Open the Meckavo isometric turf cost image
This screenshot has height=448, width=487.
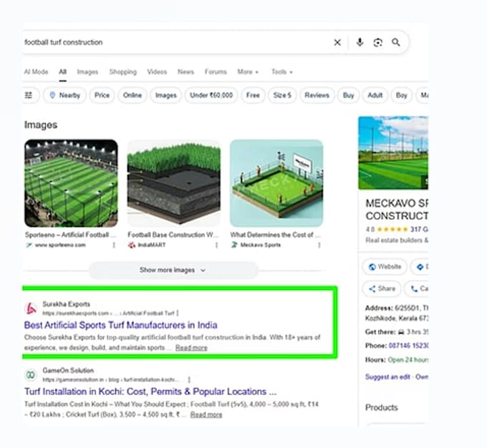[276, 183]
